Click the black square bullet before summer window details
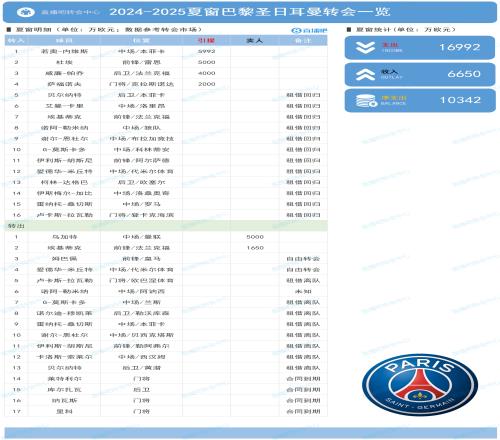 9,30
